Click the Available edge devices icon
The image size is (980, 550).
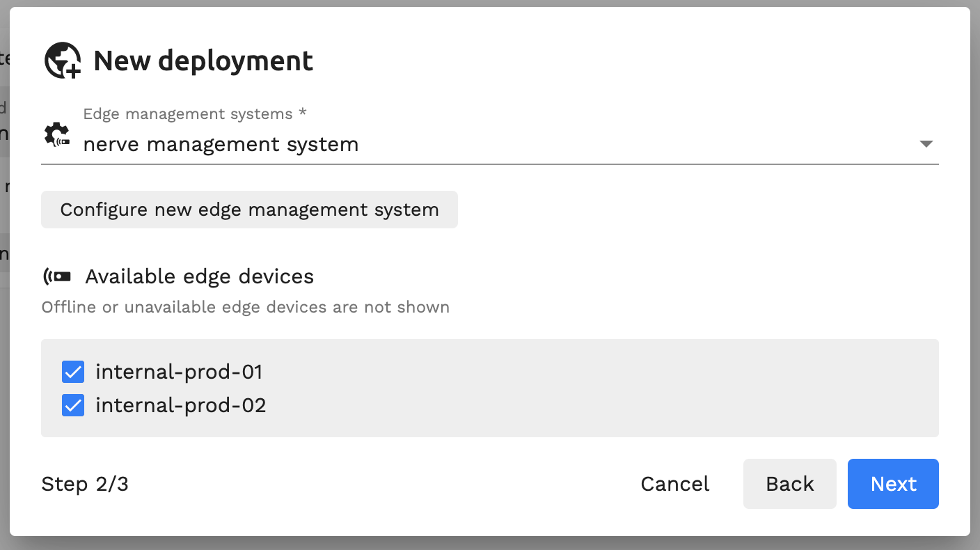[x=57, y=276]
